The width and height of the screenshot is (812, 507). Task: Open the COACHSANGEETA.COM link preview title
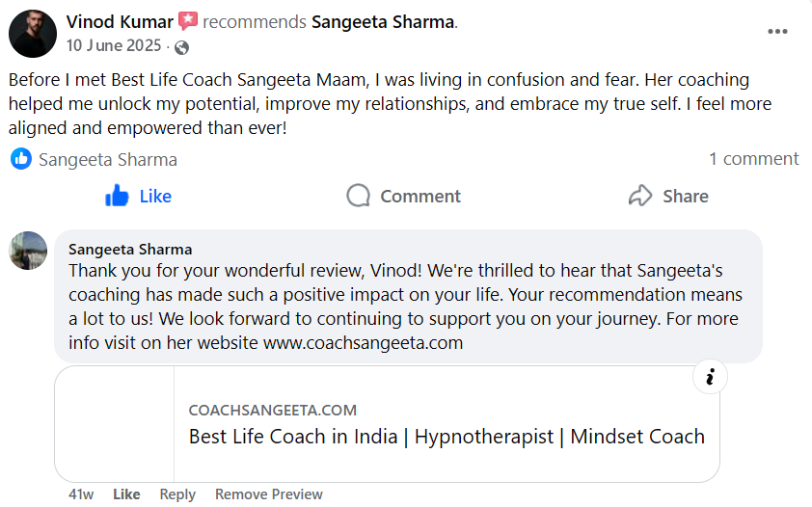447,436
